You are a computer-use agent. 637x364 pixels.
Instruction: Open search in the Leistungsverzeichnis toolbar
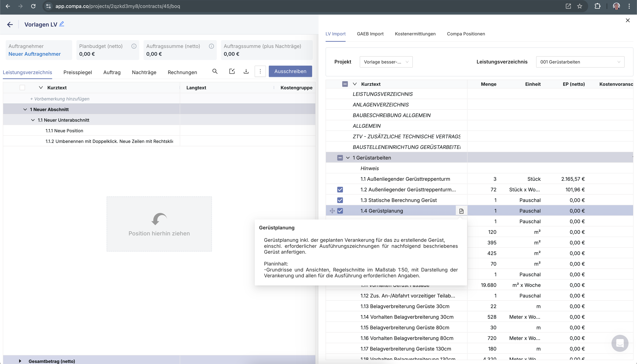[x=215, y=71]
